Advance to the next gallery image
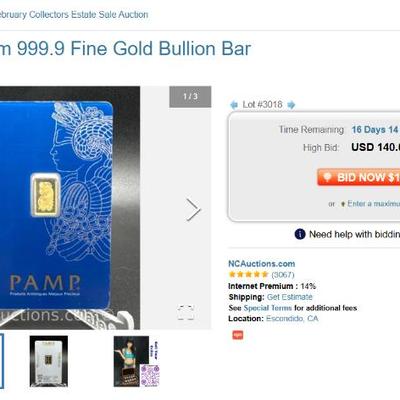The height and width of the screenshot is (400, 400). [193, 210]
